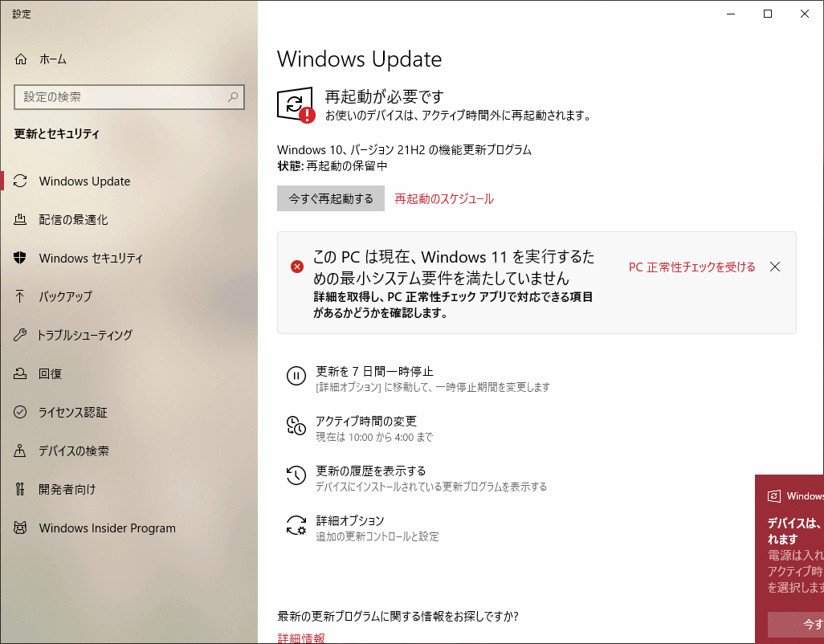This screenshot has width=824, height=644.
Task: Click the gear-sync icon for 詳細オプション
Action: click(x=296, y=525)
